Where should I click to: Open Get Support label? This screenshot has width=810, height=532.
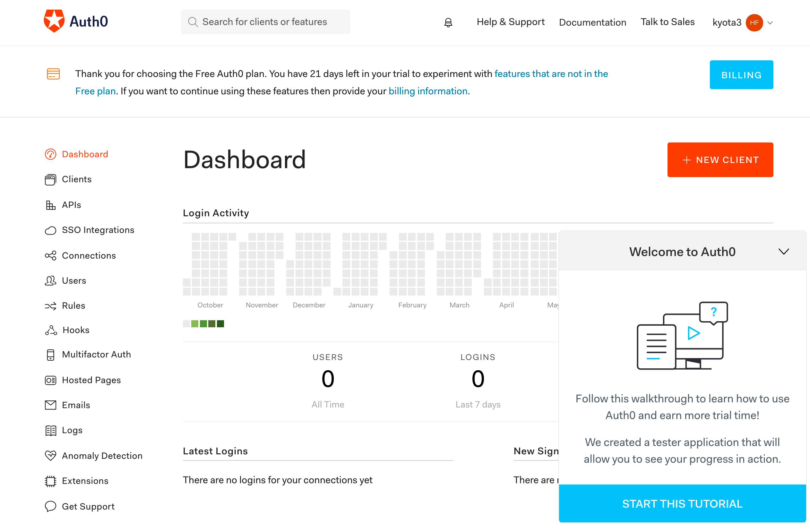88,506
